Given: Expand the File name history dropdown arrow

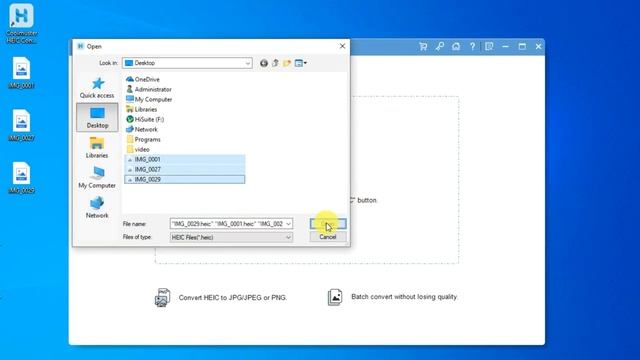Looking at the screenshot, I should coord(288,224).
